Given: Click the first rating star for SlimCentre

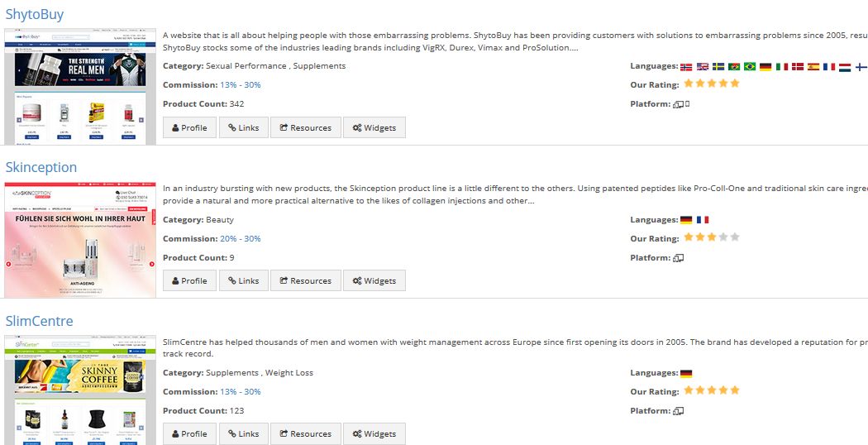Looking at the screenshot, I should coord(688,390).
